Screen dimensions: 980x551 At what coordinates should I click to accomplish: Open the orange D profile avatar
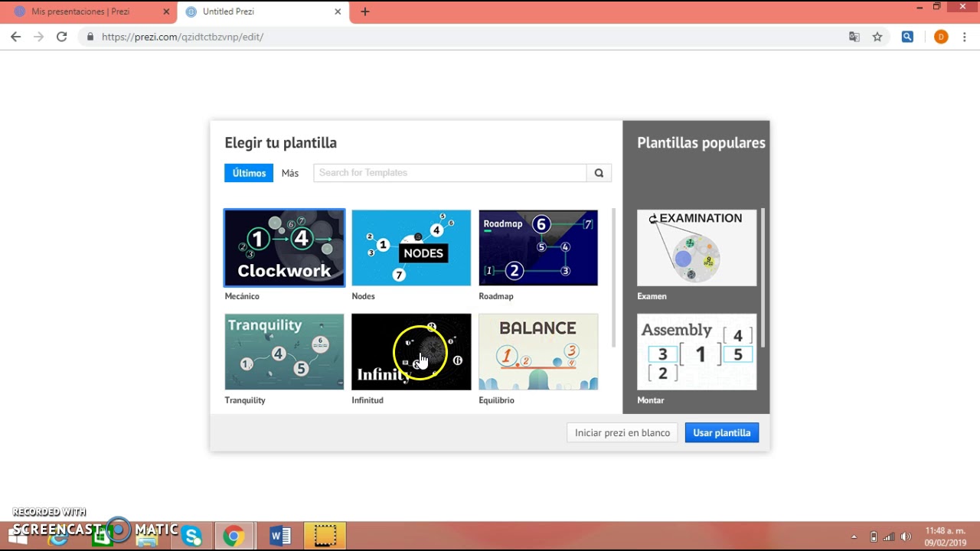[941, 37]
